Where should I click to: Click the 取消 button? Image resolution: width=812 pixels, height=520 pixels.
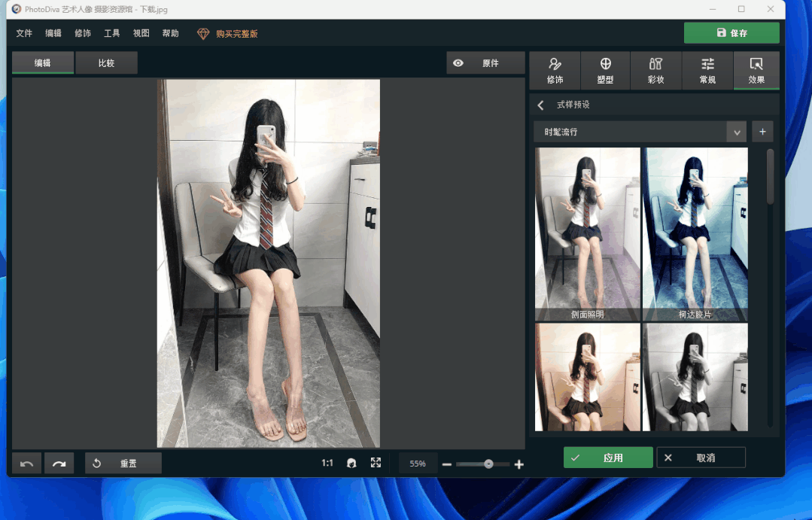[701, 458]
